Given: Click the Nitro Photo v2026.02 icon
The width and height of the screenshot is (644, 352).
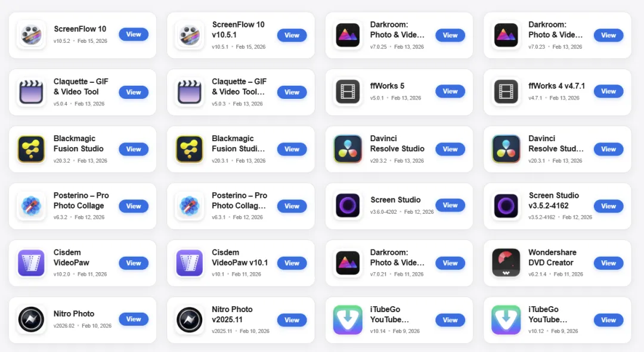Looking at the screenshot, I should point(31,320).
